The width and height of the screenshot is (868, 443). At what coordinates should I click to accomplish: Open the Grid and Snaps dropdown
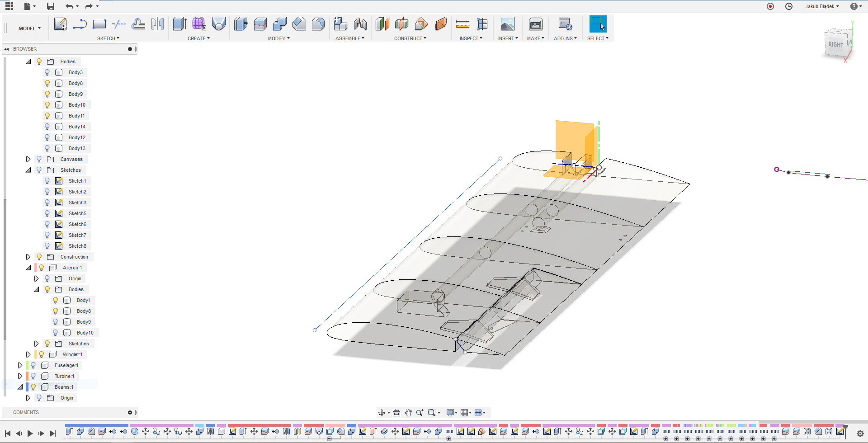pos(466,413)
